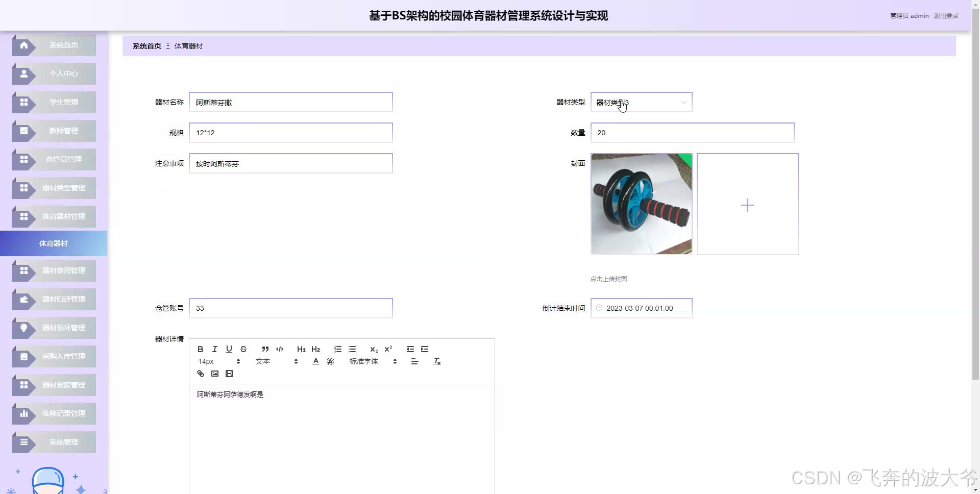Click the 仓管账号 input field

click(291, 308)
